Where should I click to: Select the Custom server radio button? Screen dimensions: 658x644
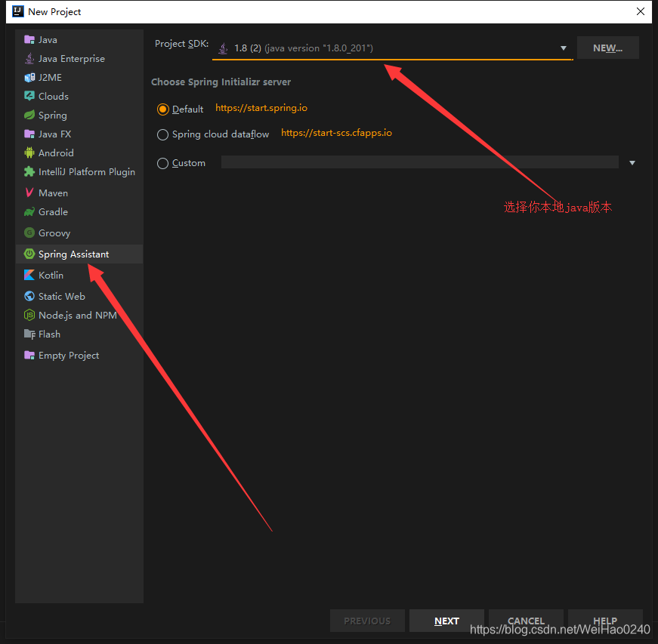(x=163, y=163)
